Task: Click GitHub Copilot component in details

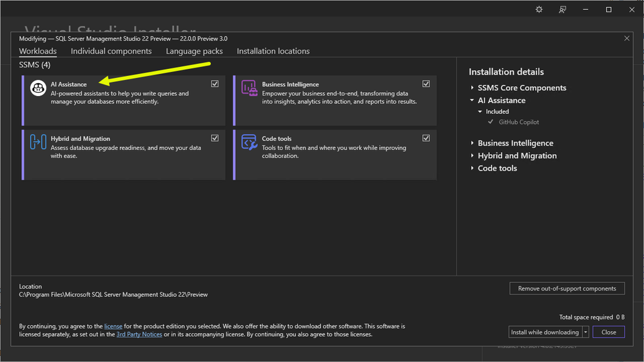Action: coord(519,122)
